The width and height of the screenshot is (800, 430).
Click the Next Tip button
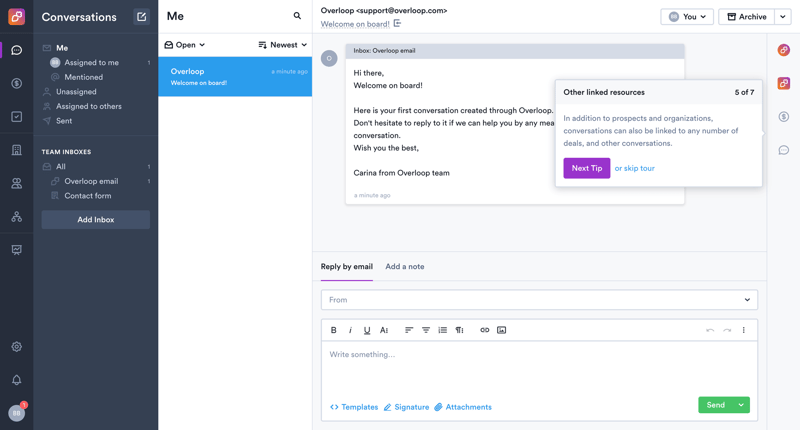(587, 168)
